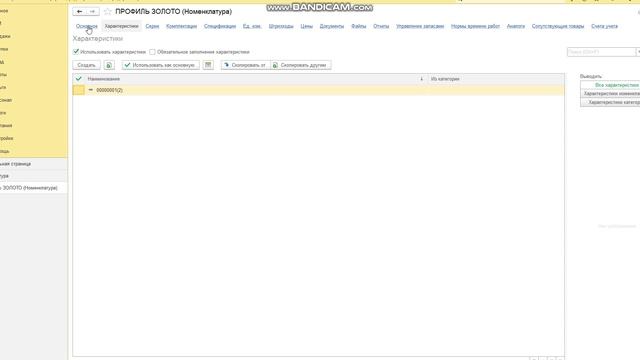Image resolution: width=640 pixels, height=360 pixels.
Task: Click the Из категории column header
Action: (x=496, y=79)
